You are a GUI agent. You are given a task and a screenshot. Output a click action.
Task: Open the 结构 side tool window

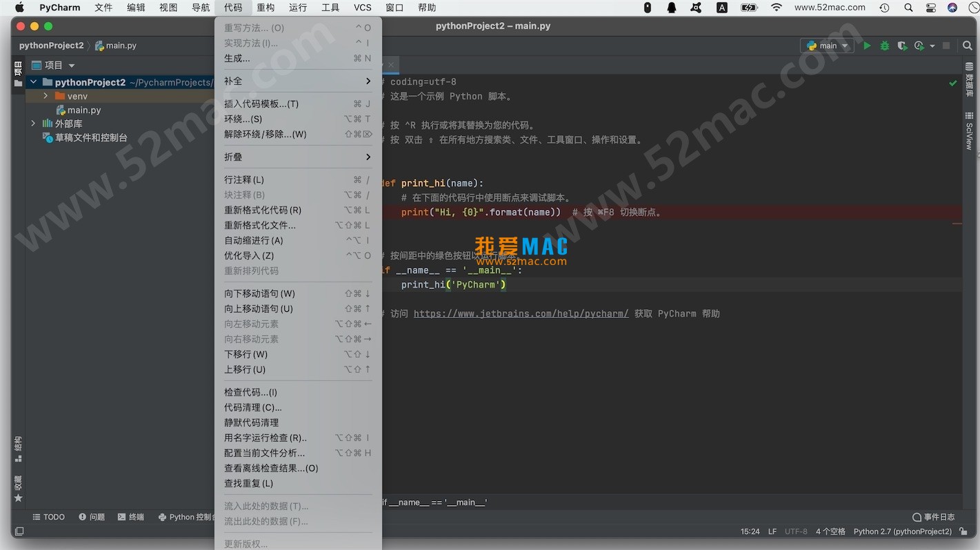coord(18,449)
